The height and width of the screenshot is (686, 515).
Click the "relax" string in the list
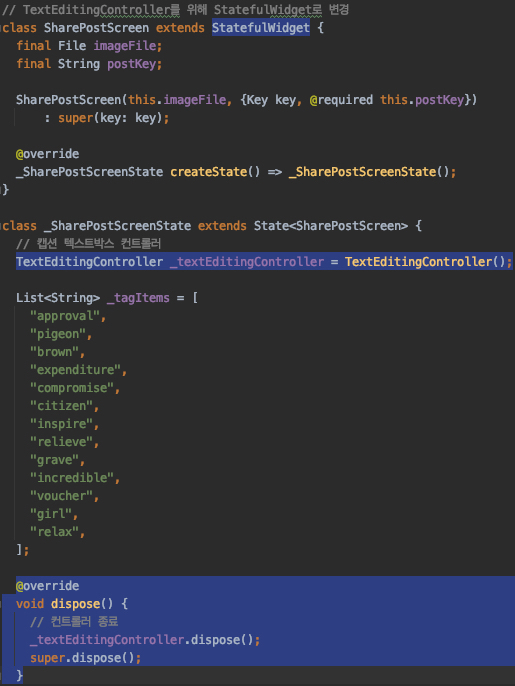54,532
